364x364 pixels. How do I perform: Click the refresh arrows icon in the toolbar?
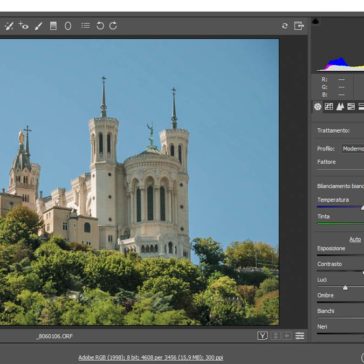[x=285, y=26]
